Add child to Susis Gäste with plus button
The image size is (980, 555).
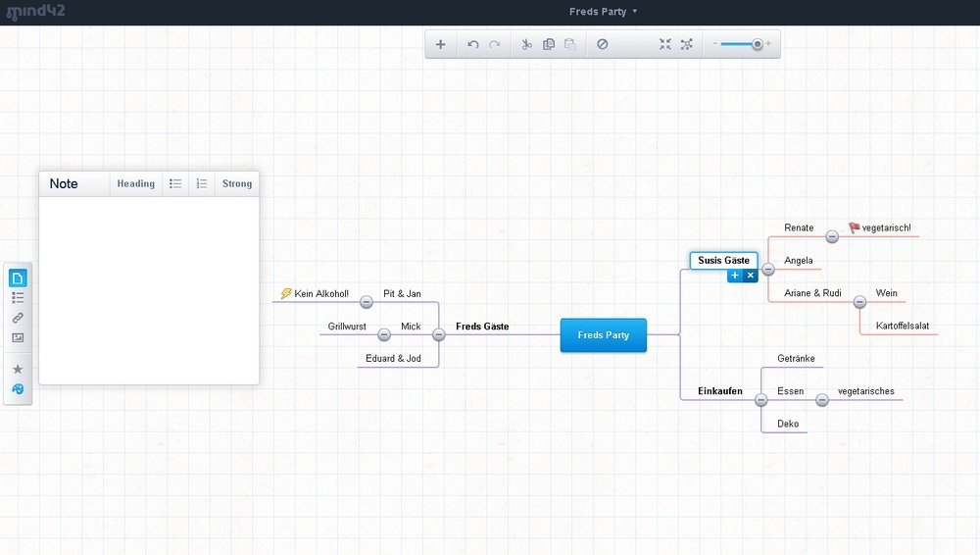coord(735,276)
